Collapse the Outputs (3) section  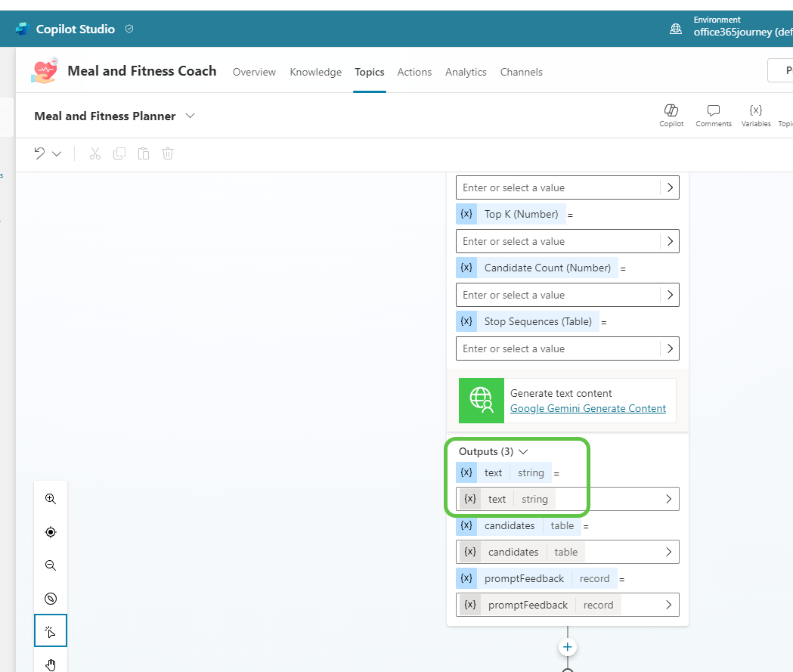pos(523,451)
